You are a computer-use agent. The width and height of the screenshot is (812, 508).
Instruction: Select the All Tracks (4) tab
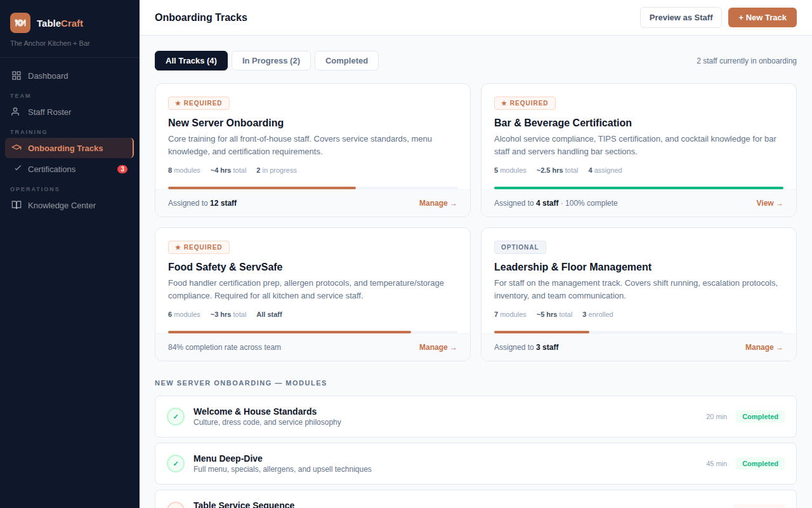(x=191, y=61)
